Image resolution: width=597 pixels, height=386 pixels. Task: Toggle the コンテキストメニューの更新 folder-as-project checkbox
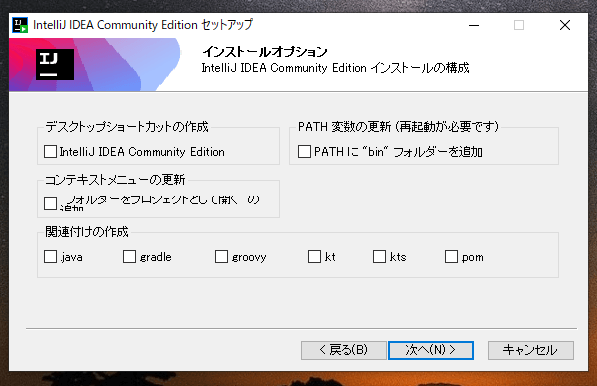(50, 203)
